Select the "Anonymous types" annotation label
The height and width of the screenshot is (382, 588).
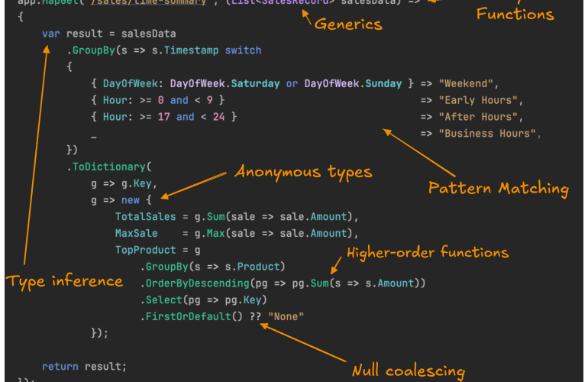click(303, 171)
